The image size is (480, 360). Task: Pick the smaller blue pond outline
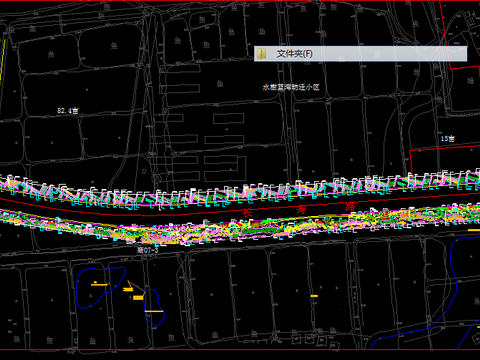click(154, 307)
